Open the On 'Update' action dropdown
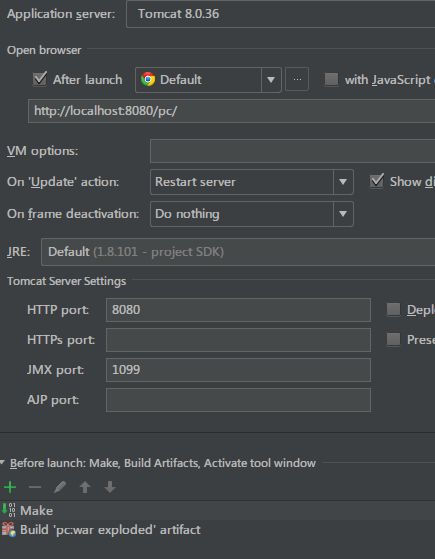435x559 pixels. click(252, 182)
